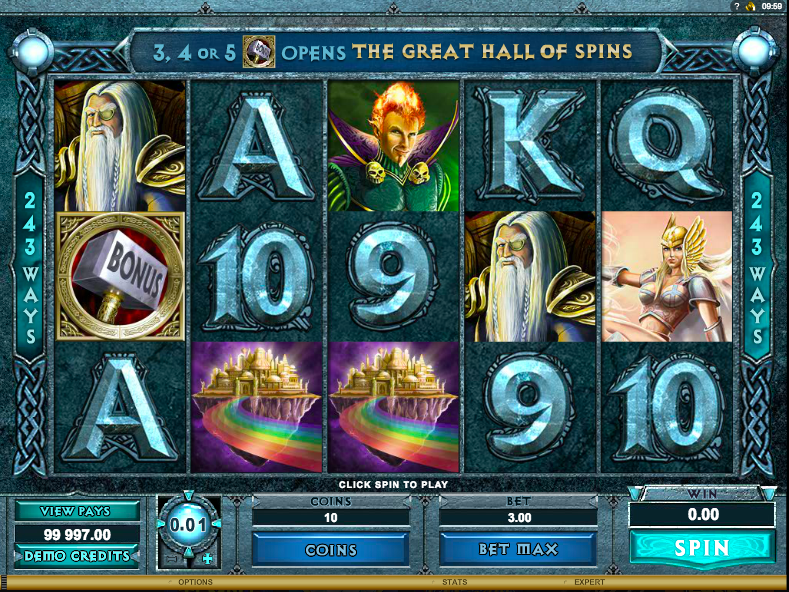This screenshot has height=592, width=789.
Task: Click the question mark help icon
Action: tap(737, 6)
